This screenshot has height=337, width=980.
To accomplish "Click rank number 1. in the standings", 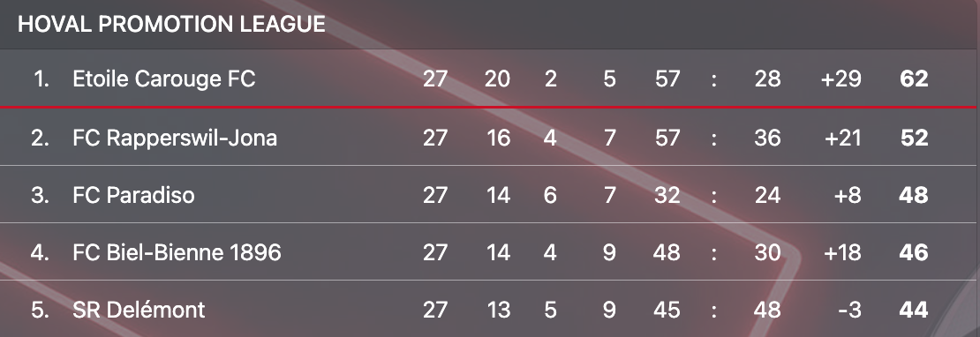I will (41, 79).
